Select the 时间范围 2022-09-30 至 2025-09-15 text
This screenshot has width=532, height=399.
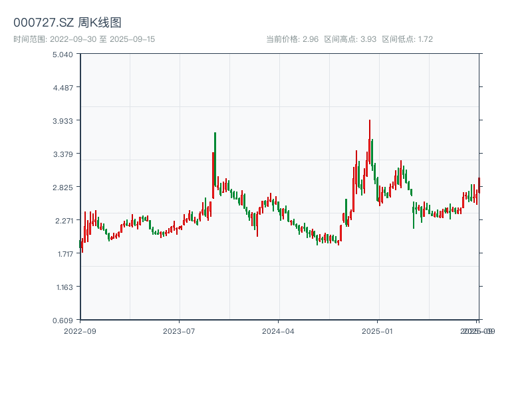84,39
